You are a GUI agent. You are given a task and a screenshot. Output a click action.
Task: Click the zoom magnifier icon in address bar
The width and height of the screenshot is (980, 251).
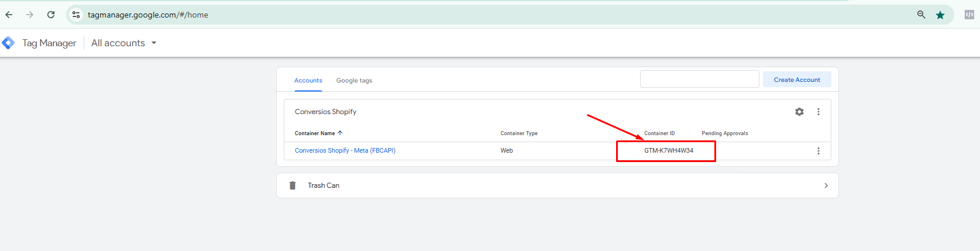click(x=921, y=15)
